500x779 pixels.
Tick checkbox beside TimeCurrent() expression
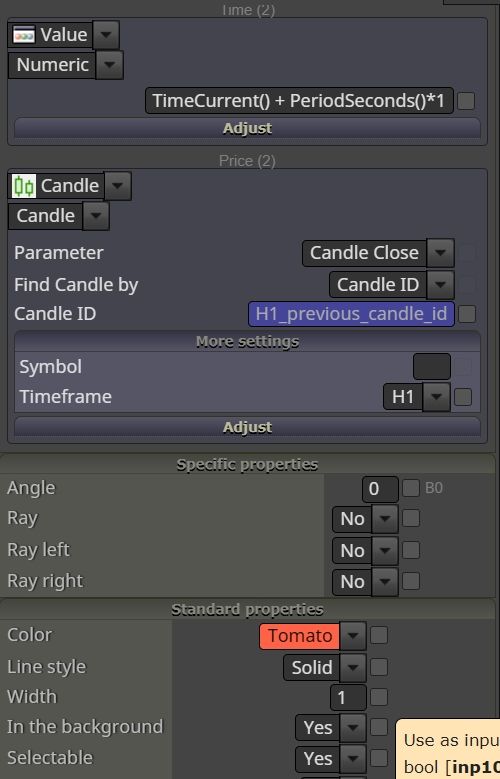point(466,101)
